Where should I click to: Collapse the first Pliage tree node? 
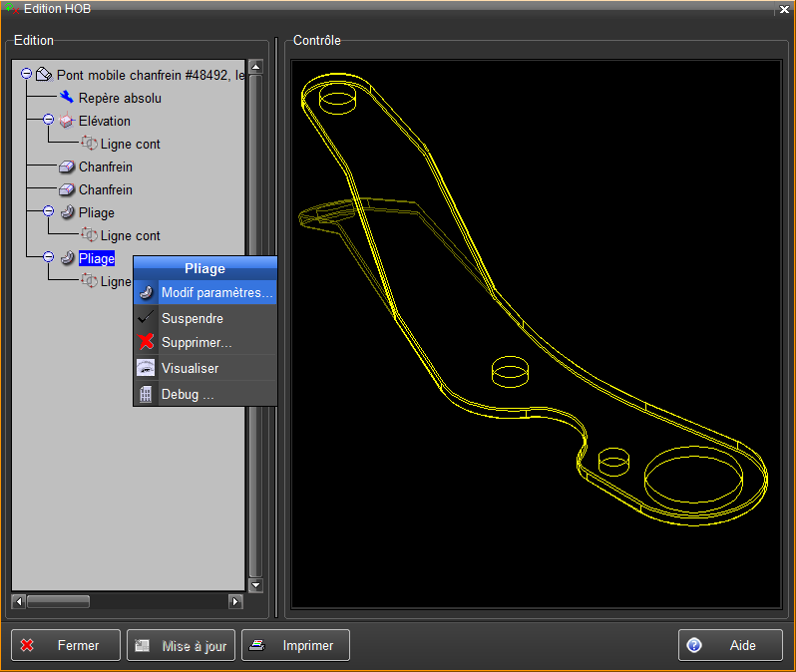[x=48, y=212]
